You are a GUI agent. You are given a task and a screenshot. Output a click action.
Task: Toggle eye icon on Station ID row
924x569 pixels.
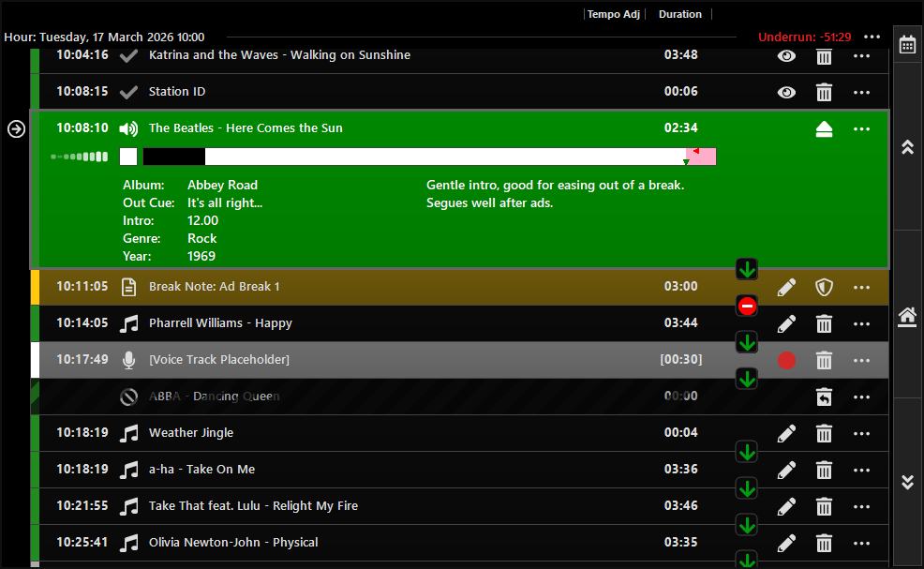[786, 93]
